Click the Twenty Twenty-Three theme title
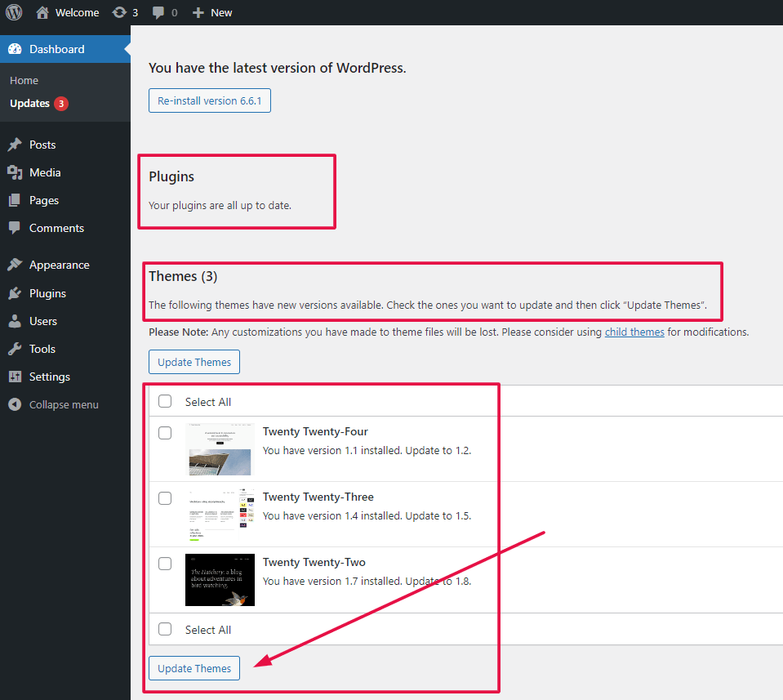Screen dimensions: 783x700 (x=318, y=497)
